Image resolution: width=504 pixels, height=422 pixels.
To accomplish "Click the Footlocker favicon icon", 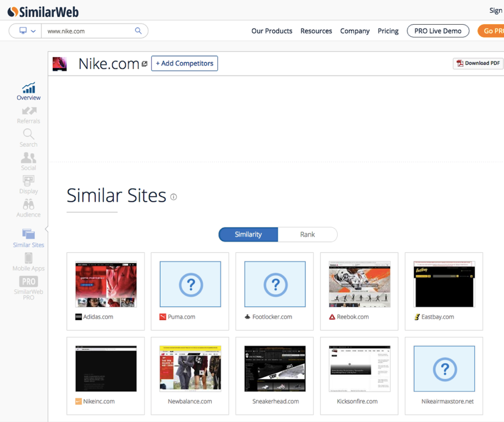I will click(x=248, y=317).
